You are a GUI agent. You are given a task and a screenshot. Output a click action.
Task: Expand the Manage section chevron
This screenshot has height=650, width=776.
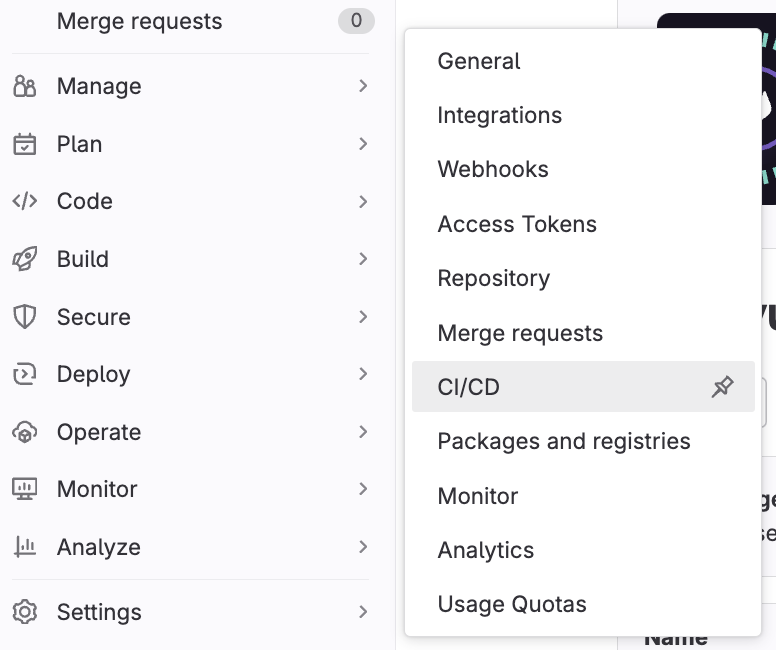click(363, 86)
